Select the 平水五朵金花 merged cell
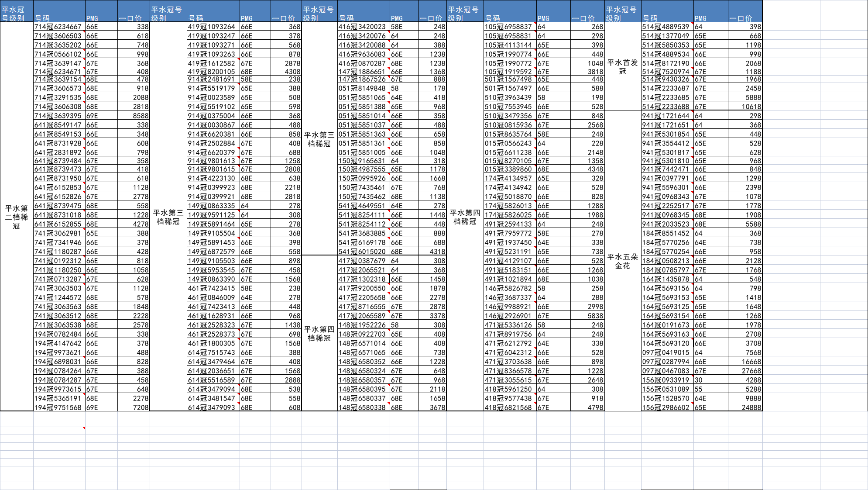The height and width of the screenshot is (490, 868). pyautogui.click(x=622, y=261)
